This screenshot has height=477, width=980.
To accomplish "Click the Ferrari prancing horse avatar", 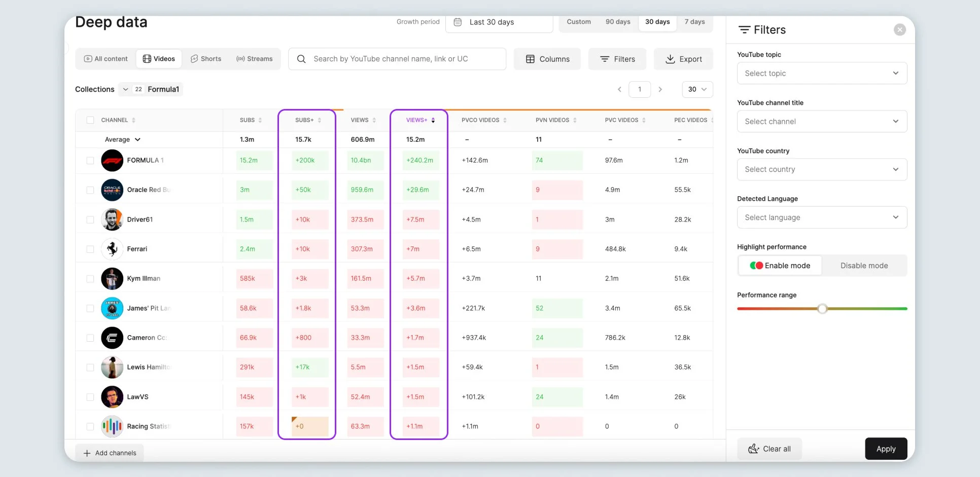I will tap(112, 249).
